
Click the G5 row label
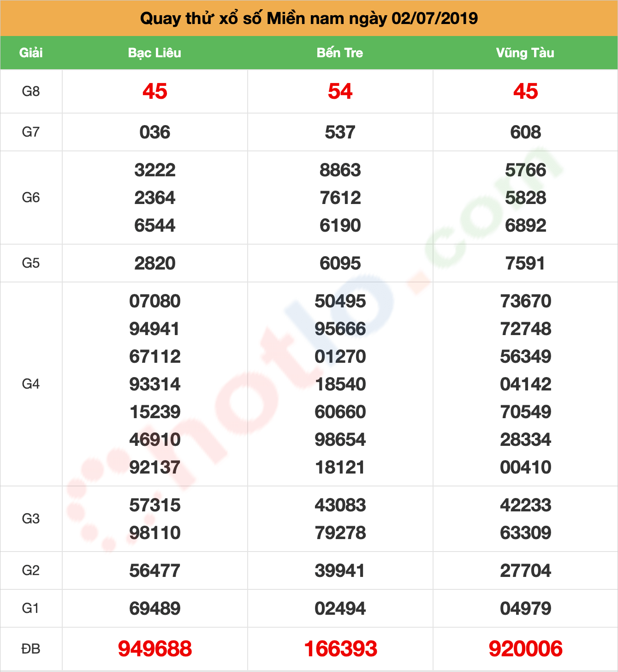[31, 263]
